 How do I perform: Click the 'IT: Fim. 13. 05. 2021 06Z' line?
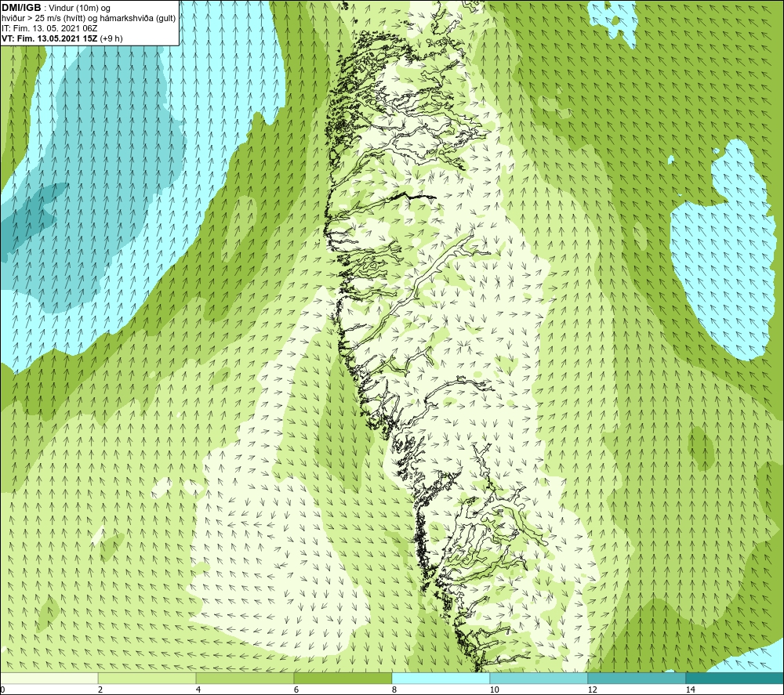tap(49, 28)
